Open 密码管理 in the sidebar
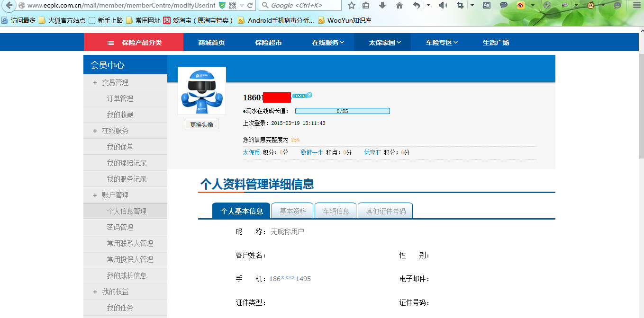Image resolution: width=644 pixels, height=318 pixels. (x=125, y=227)
